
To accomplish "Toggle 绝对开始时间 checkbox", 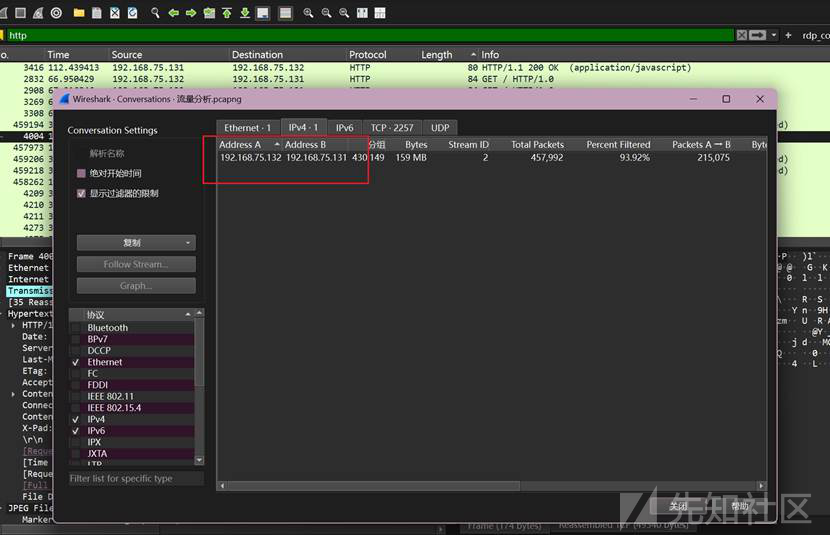I will point(81,173).
